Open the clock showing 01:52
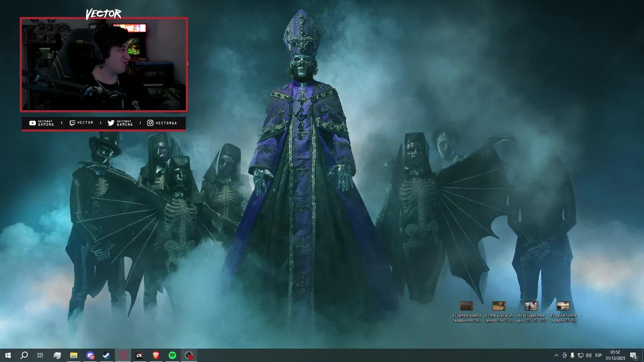 point(615,355)
